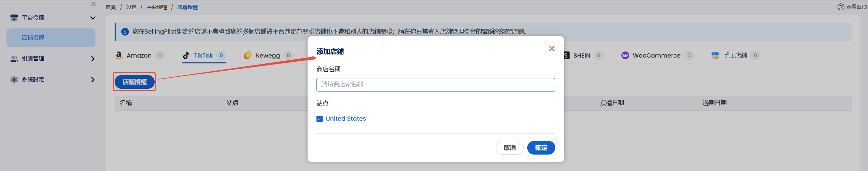Open the 手工店鋪 tab
The width and height of the screenshot is (868, 171).
pyautogui.click(x=736, y=55)
